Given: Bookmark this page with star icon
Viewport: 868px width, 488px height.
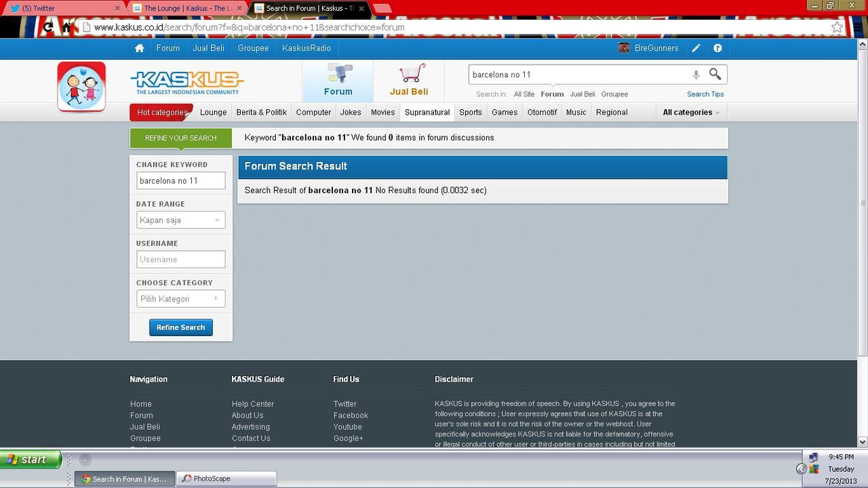Looking at the screenshot, I should pos(837,28).
